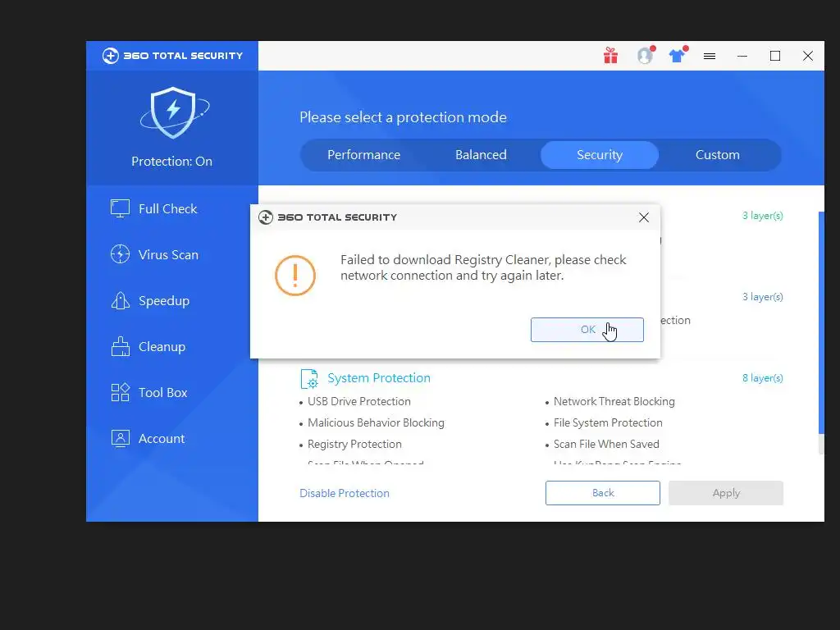Screen dimensions: 840x630
Task: Open the Tool Box section
Action: tap(171, 392)
